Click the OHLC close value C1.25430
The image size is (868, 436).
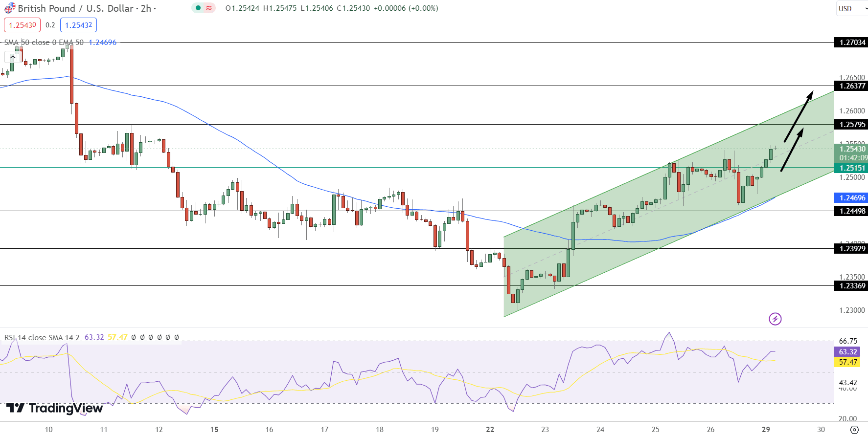click(x=353, y=8)
